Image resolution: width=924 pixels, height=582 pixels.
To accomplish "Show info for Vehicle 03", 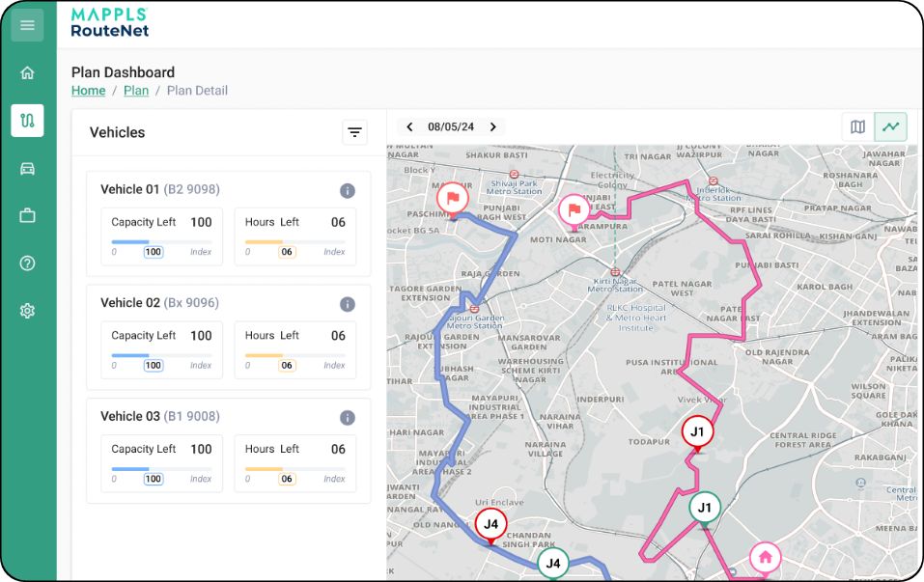I will click(348, 418).
